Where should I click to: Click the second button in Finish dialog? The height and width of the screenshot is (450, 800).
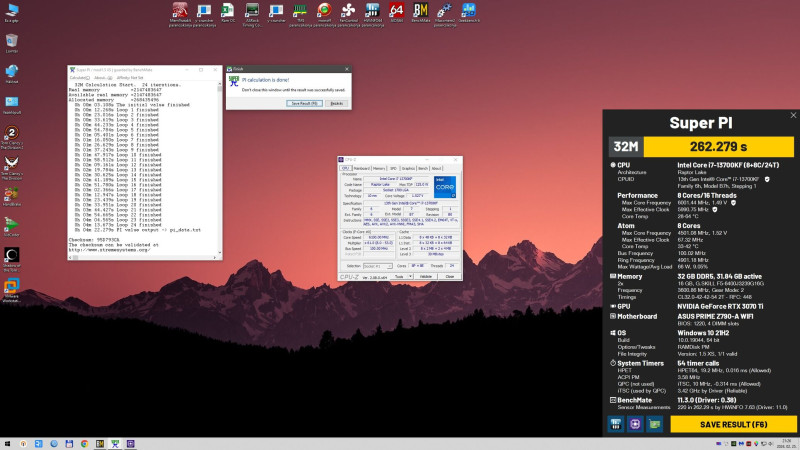pyautogui.click(x=337, y=104)
